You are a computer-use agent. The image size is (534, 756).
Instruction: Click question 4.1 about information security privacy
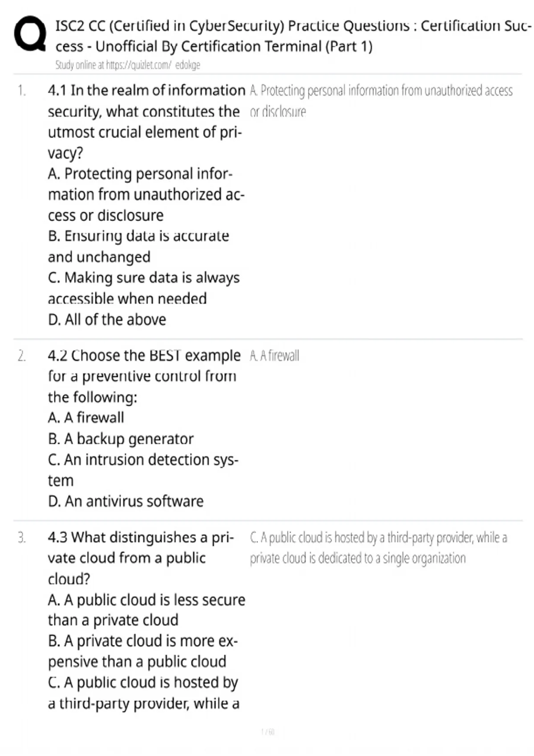pyautogui.click(x=147, y=121)
